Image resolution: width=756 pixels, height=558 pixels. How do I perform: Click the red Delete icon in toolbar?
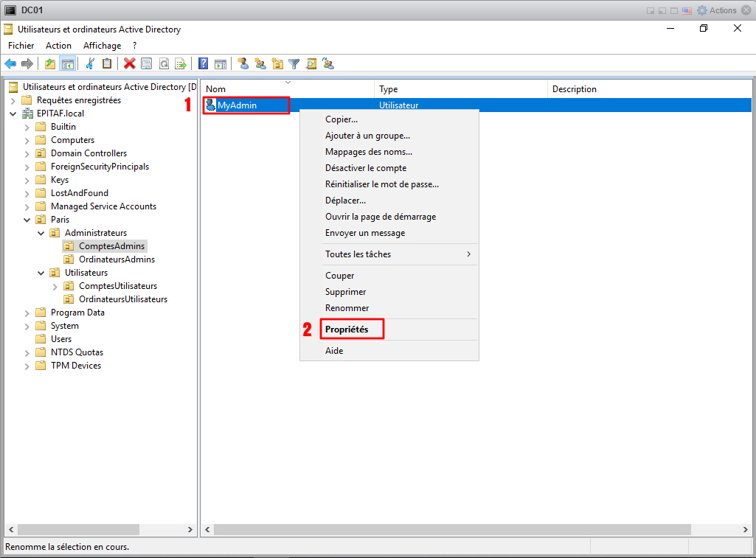coord(130,63)
